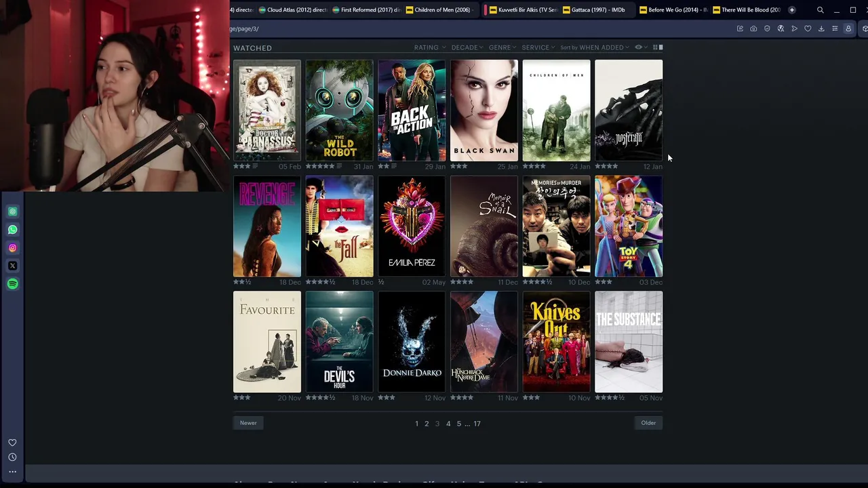Open the Sort by WHEN ADDED dropdown
Viewport: 868px width, 488px height.
click(x=595, y=47)
